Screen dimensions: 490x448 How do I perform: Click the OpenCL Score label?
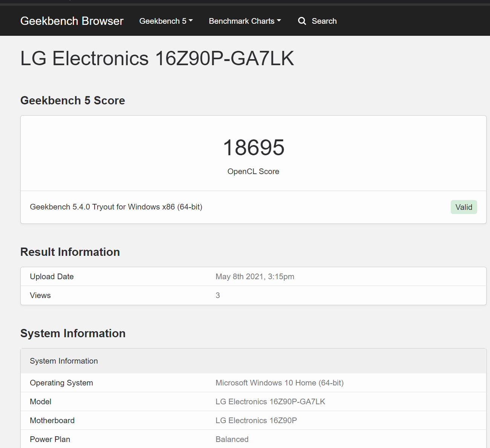click(253, 171)
